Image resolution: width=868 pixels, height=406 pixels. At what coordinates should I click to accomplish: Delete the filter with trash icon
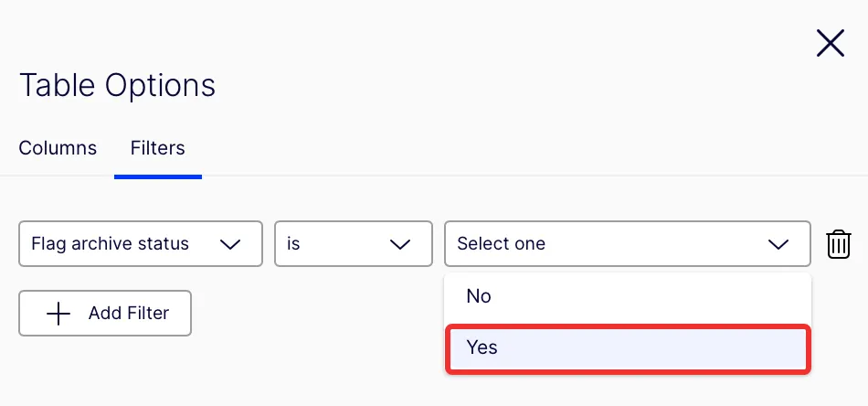838,244
